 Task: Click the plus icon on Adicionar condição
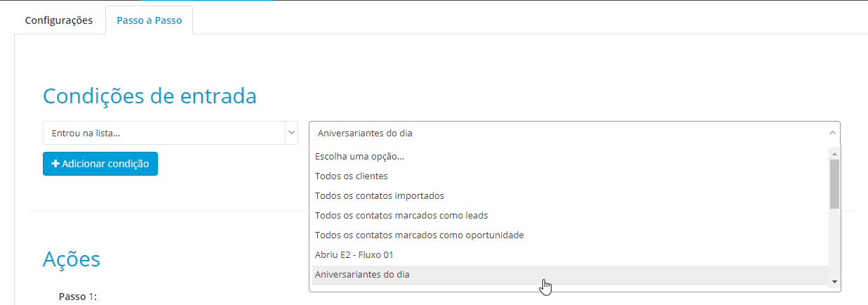(x=55, y=164)
